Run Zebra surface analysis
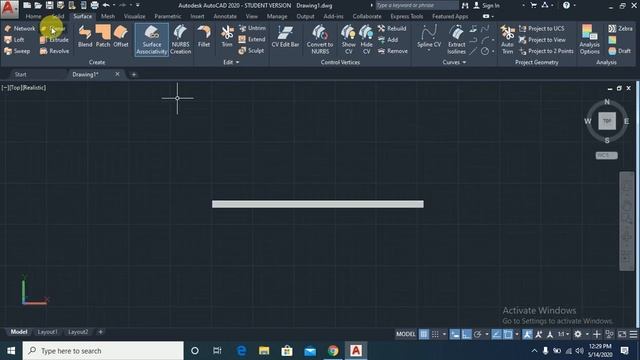The width and height of the screenshot is (640, 360). [x=620, y=29]
